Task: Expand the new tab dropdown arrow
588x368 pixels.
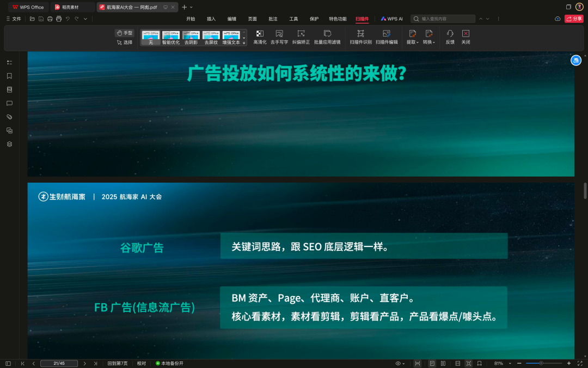Action: [191, 7]
